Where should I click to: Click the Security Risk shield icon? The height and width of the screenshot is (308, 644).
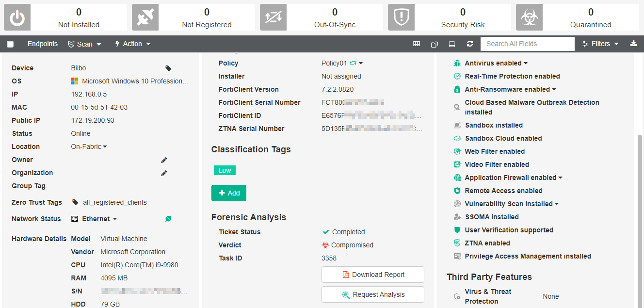click(401, 17)
